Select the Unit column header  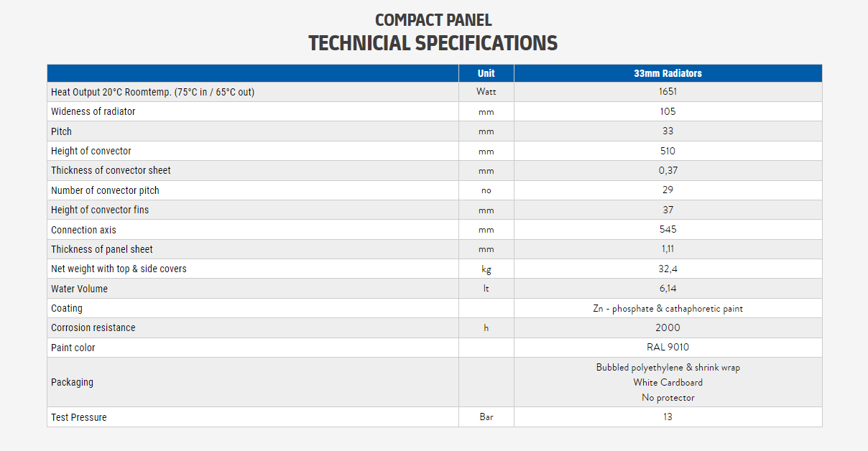point(486,73)
